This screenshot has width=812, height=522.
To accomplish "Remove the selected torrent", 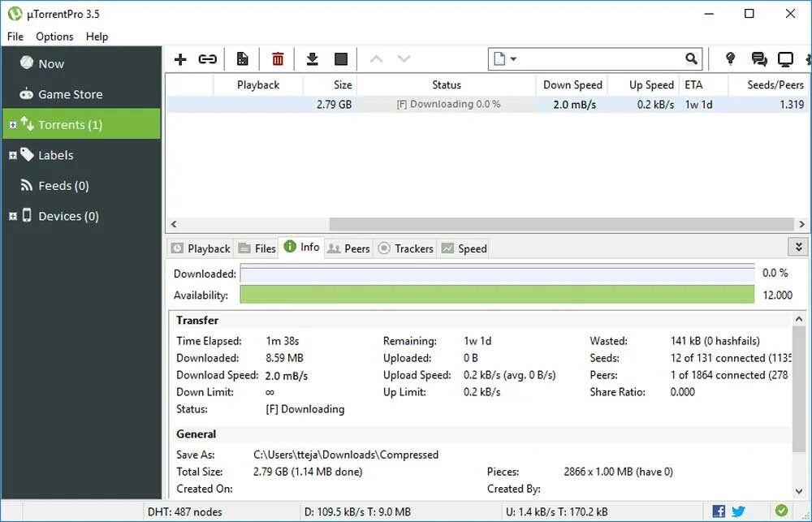I will [278, 58].
